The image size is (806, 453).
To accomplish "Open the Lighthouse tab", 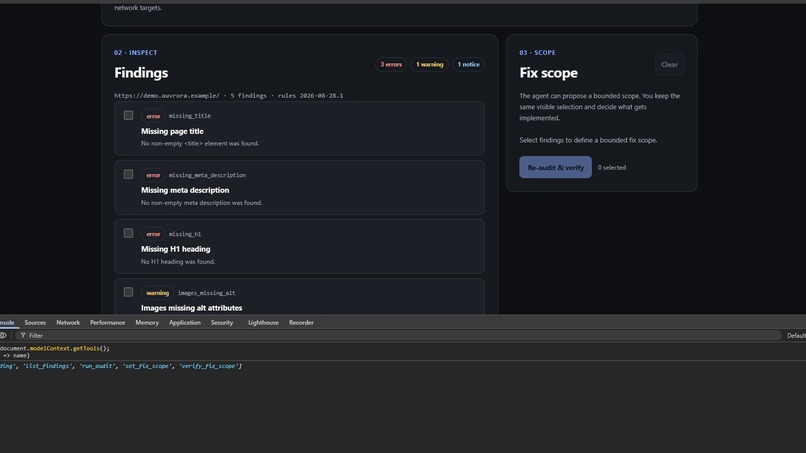I will (263, 323).
